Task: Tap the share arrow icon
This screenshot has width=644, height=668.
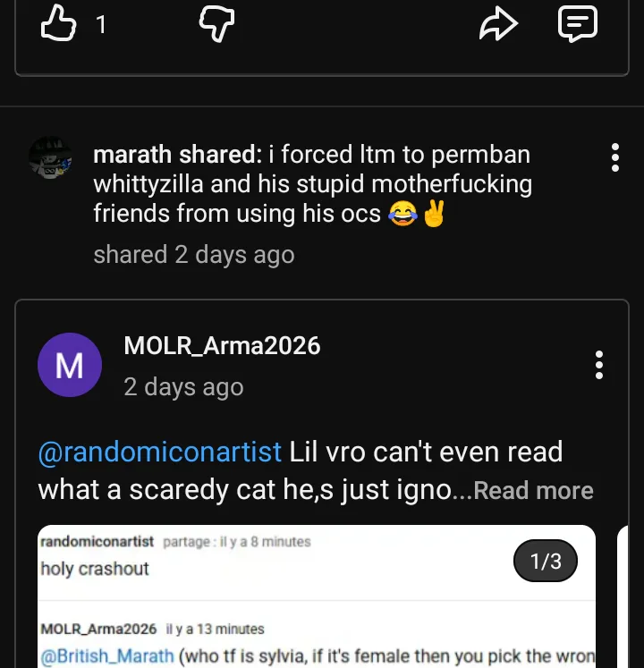Action: click(x=498, y=24)
